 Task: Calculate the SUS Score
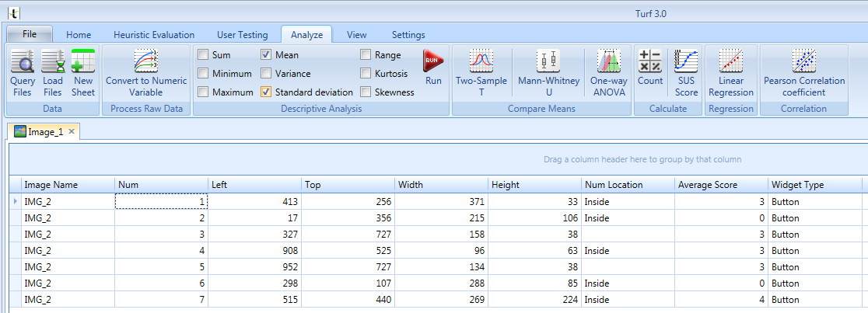tap(686, 73)
